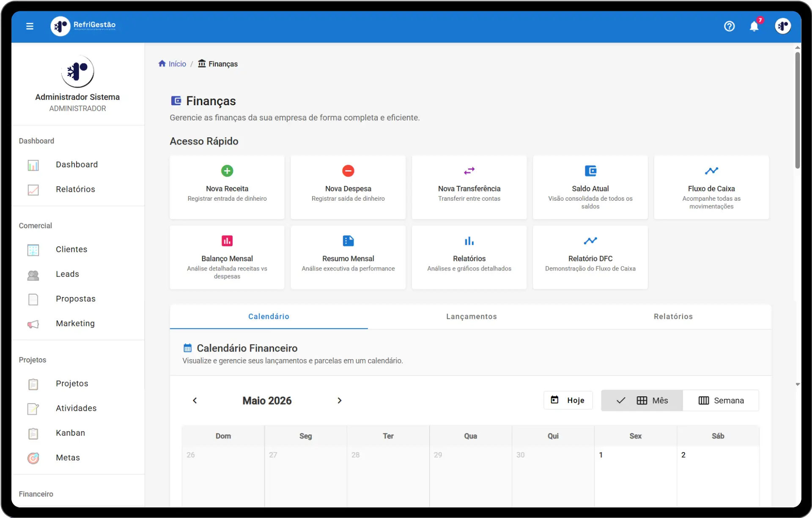Open the help question mark icon
Viewport: 812px width, 518px height.
pyautogui.click(x=729, y=26)
